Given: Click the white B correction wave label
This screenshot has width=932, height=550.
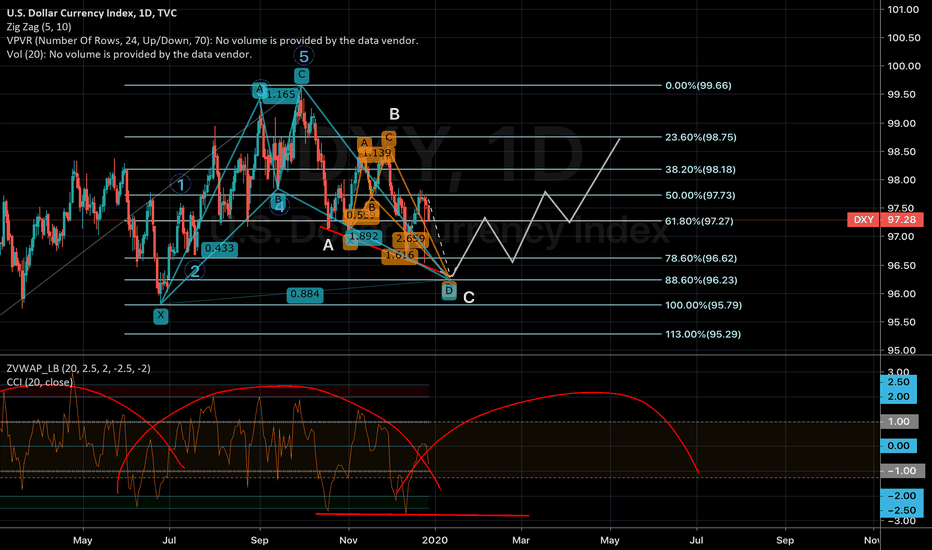Looking at the screenshot, I should (394, 114).
